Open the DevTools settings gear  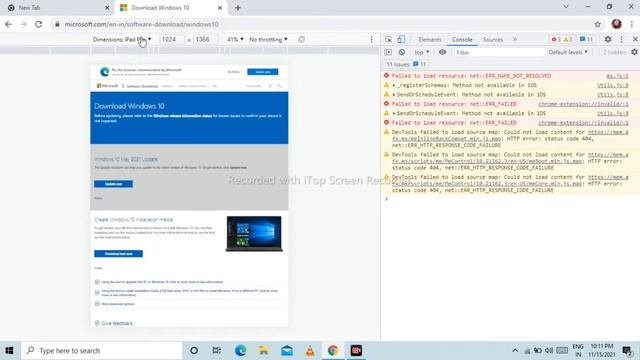pyautogui.click(x=608, y=39)
